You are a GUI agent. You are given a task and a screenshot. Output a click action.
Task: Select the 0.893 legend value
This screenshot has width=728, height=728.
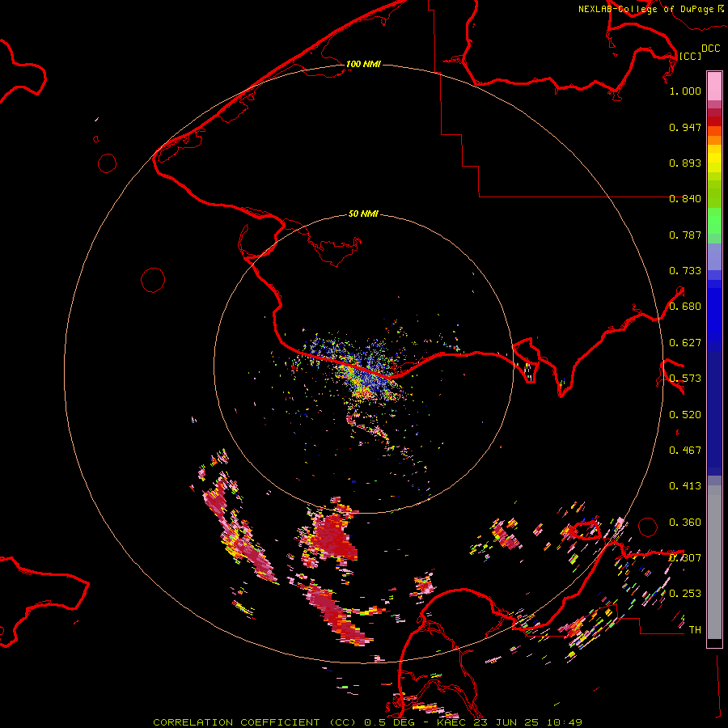(x=685, y=163)
